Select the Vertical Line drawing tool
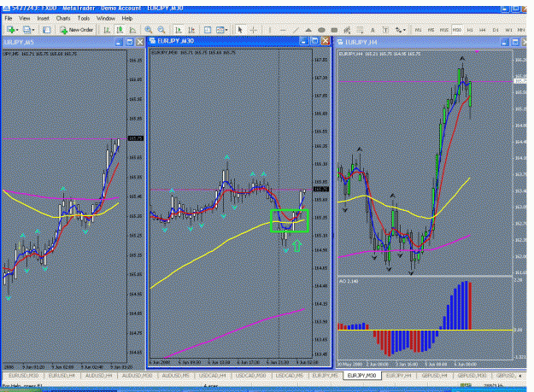534x392 pixels. (x=270, y=30)
